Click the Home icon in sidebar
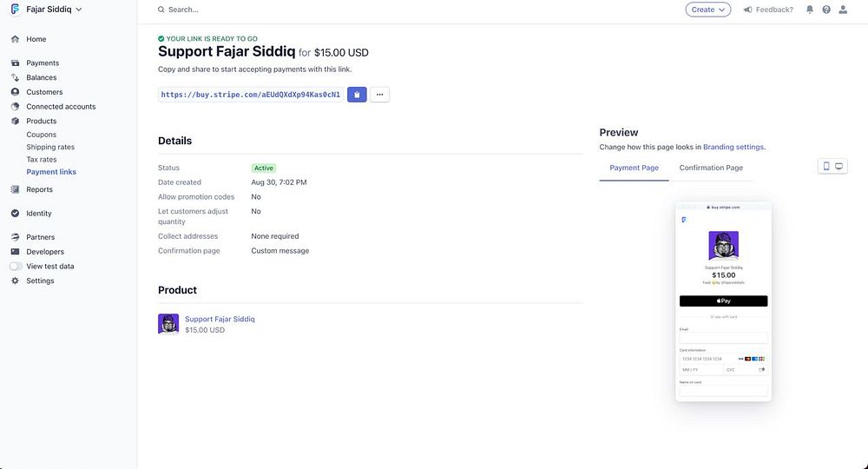868x469 pixels. coord(16,39)
